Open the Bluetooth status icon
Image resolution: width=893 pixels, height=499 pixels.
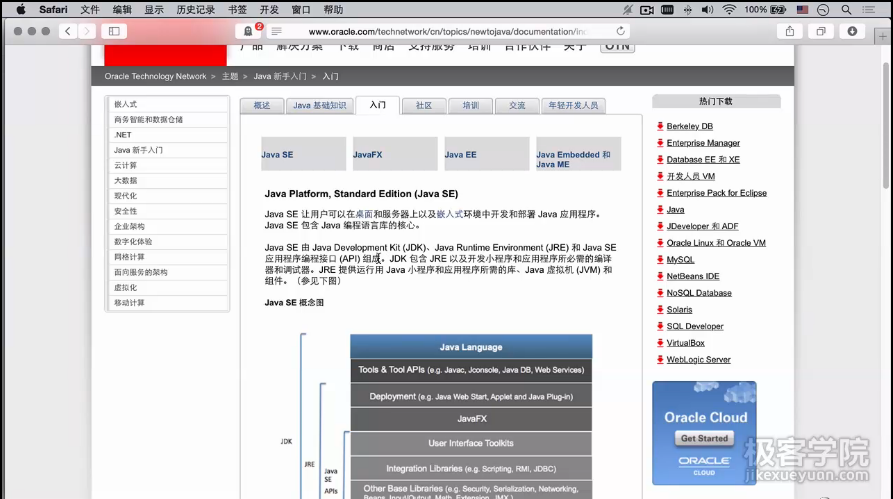[687, 10]
